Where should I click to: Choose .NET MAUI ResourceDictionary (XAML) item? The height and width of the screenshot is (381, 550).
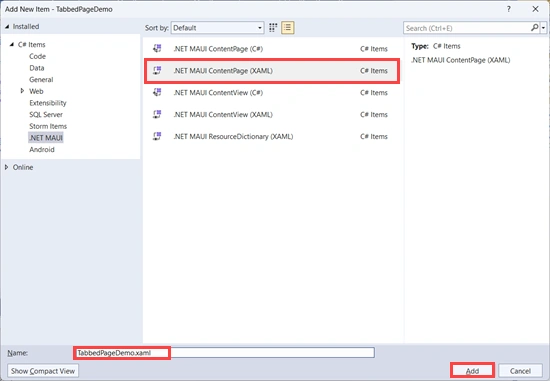tap(272, 136)
